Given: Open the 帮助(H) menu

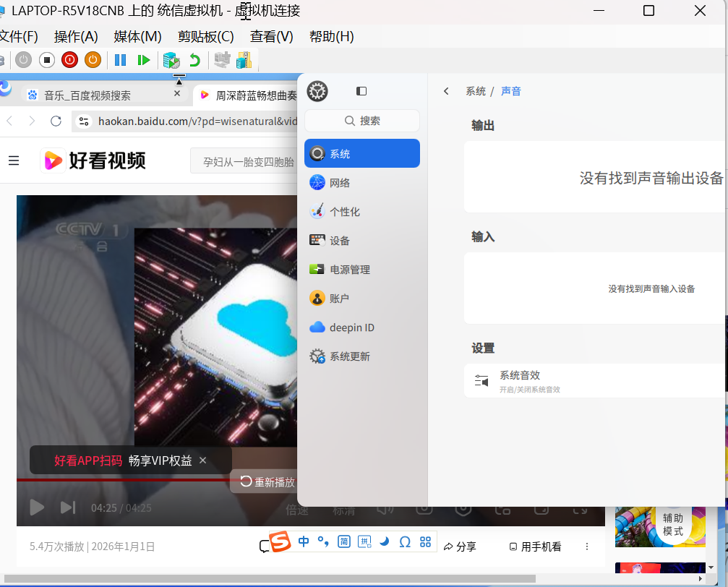Looking at the screenshot, I should coord(332,36).
